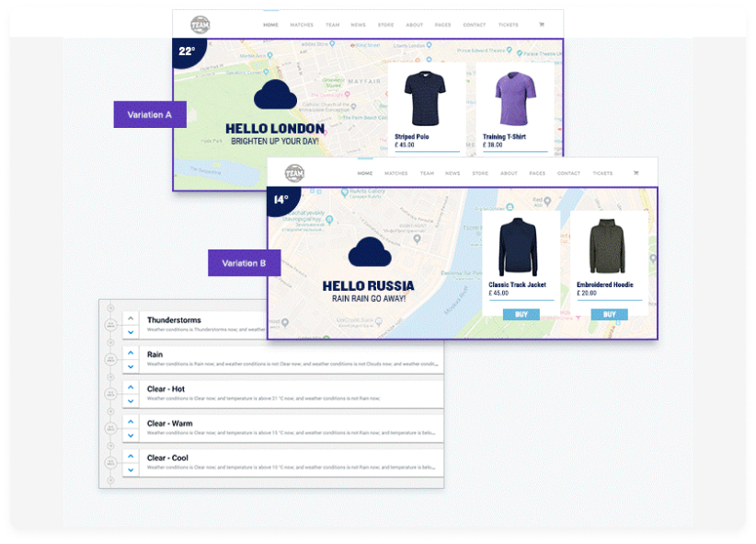This screenshot has height=544, width=756.
Task: Open TEAM menu item in Variation B navbar
Action: (x=427, y=173)
